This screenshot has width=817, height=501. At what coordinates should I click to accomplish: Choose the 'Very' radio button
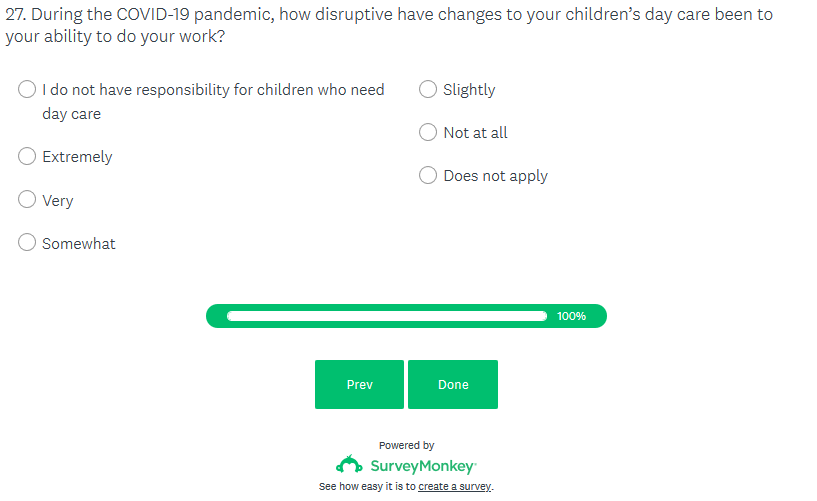click(28, 200)
